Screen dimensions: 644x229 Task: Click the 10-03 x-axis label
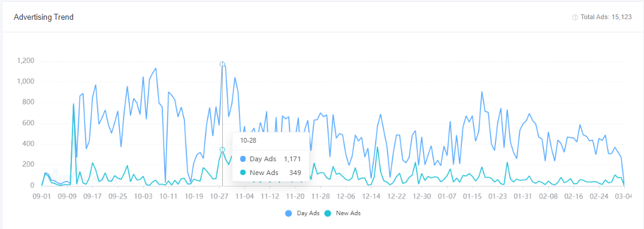(x=143, y=197)
